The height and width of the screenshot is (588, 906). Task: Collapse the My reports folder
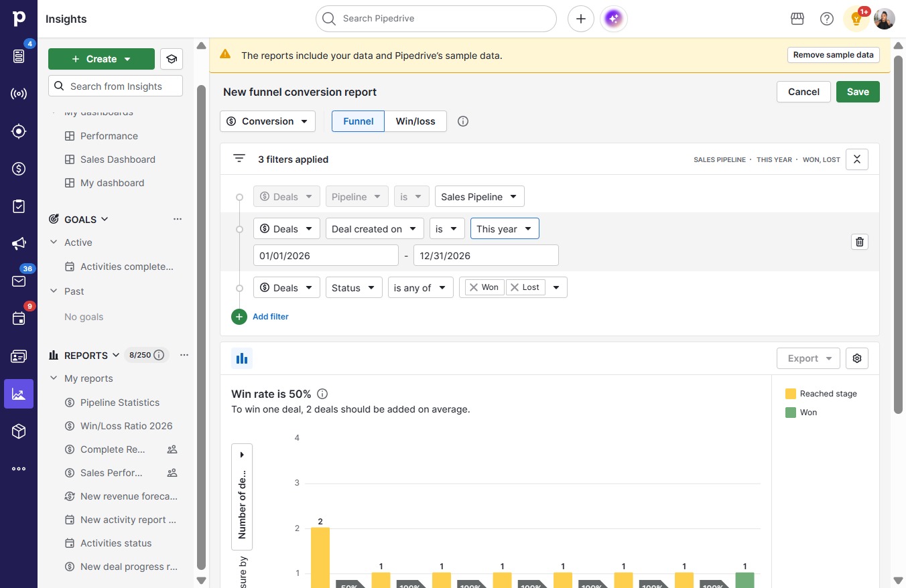(54, 378)
